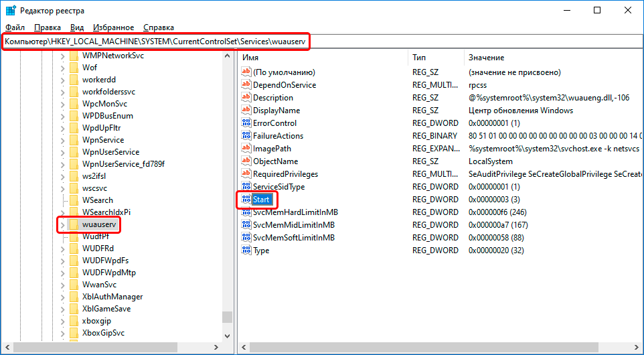The height and width of the screenshot is (355, 644).
Task: Expand the WPDBusEnum tree node
Action: pos(62,116)
